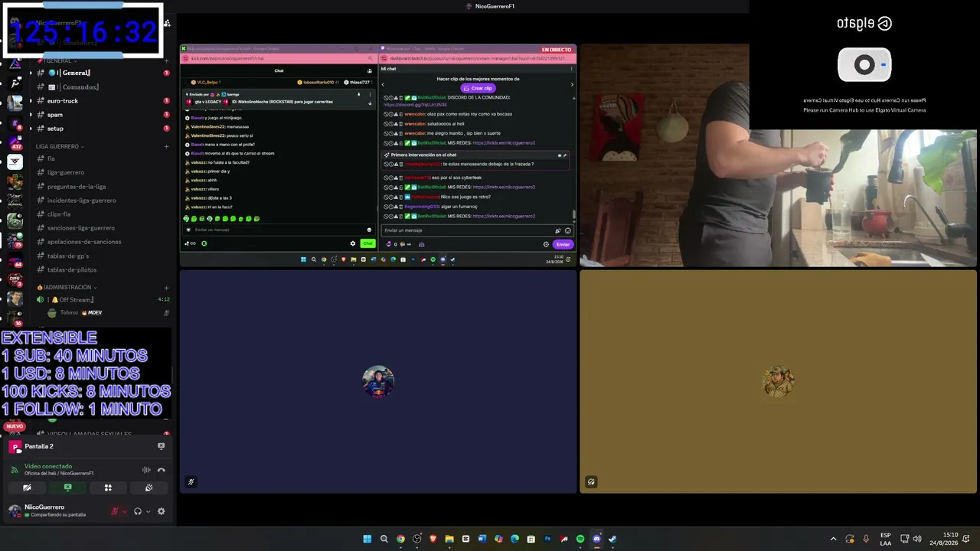Click the server icon with 437 badge
980x551 pixels.
[x=15, y=142]
